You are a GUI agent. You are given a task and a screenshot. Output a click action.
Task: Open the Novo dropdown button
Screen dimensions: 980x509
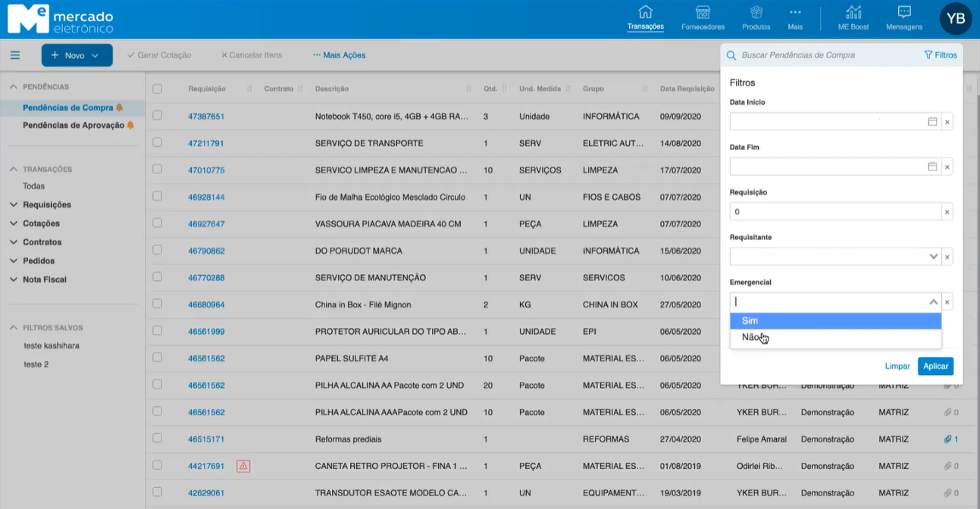tap(77, 55)
